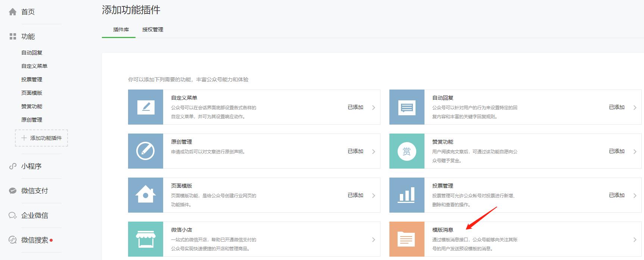
Task: Click the 添加功能插件 dashed button
Action: pyautogui.click(x=41, y=138)
